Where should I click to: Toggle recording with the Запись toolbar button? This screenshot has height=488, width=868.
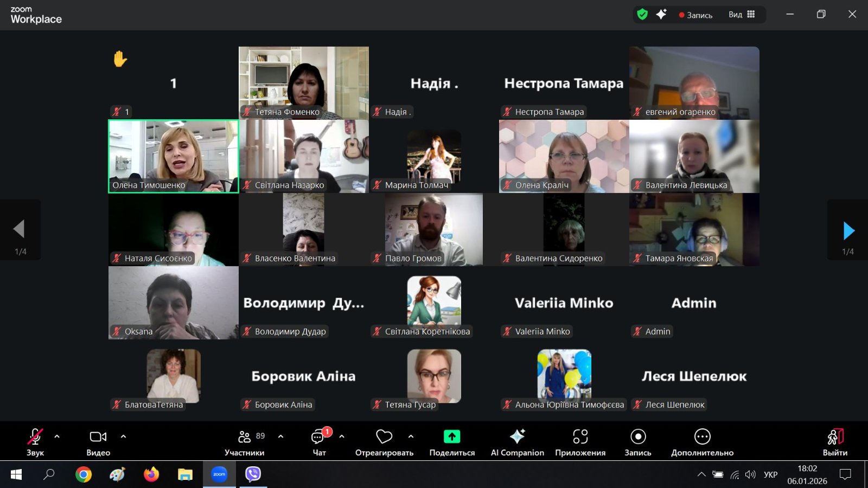[x=638, y=437]
